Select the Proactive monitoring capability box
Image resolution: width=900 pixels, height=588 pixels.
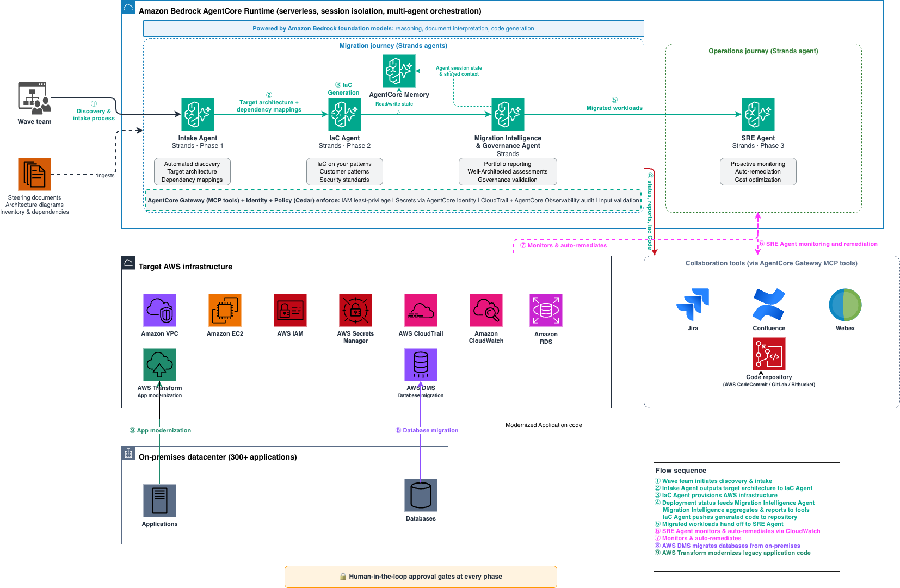(x=758, y=172)
